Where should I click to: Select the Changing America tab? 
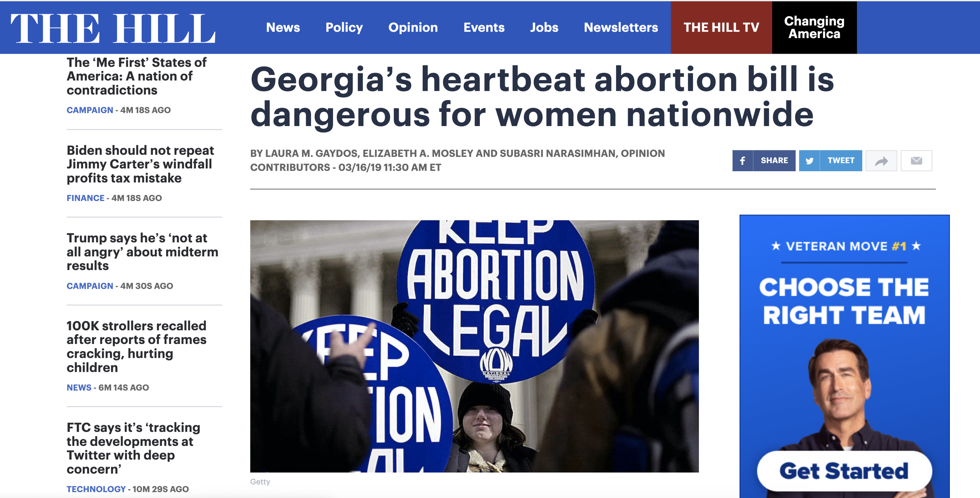[815, 27]
